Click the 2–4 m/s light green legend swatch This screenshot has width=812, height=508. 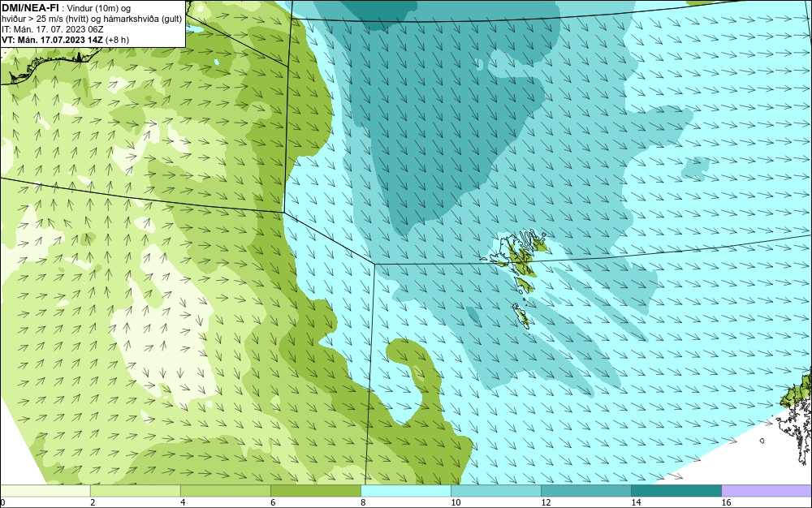click(135, 490)
